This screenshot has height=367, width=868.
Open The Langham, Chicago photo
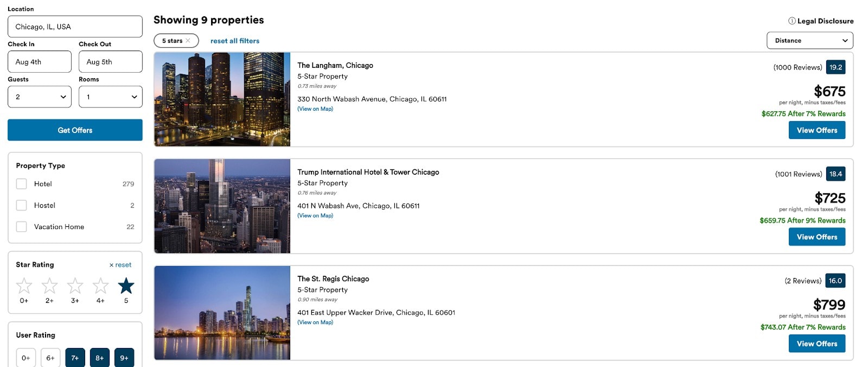pos(222,99)
